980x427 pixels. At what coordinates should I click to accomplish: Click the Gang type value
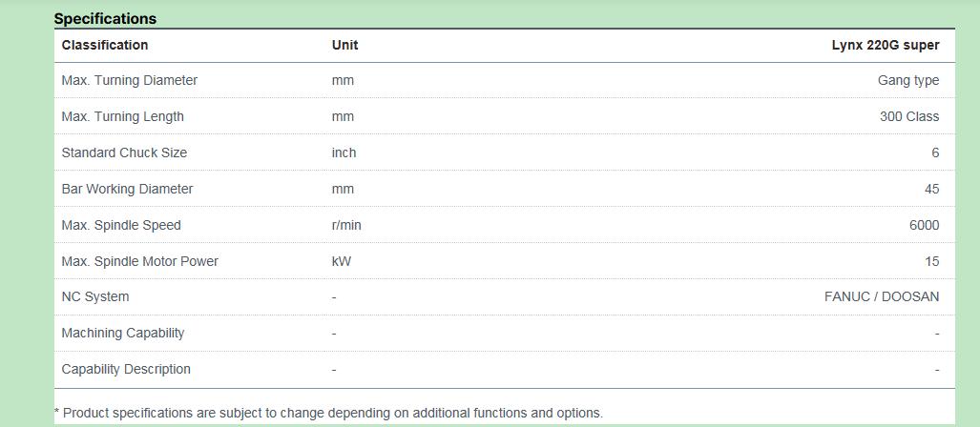pos(908,80)
